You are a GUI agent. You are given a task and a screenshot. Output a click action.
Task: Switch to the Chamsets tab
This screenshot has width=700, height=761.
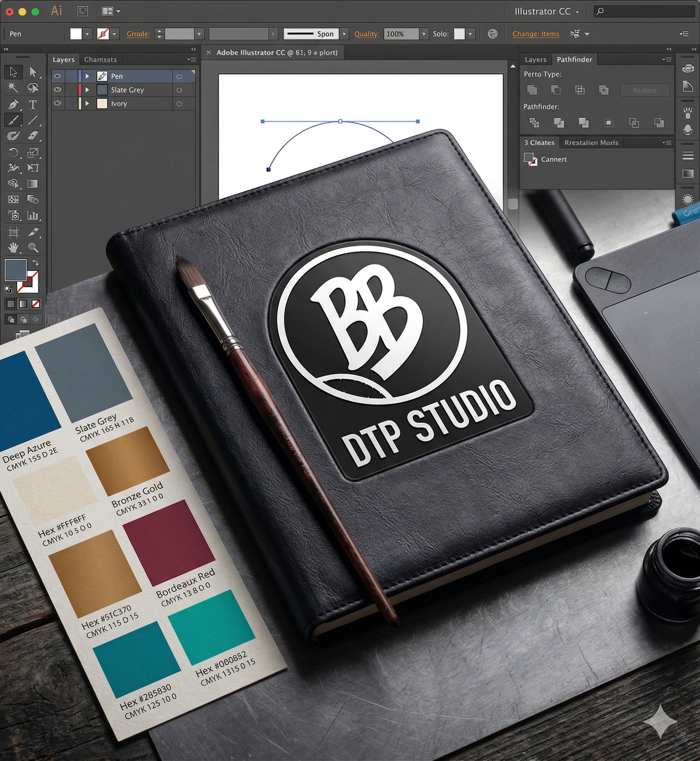click(101, 60)
